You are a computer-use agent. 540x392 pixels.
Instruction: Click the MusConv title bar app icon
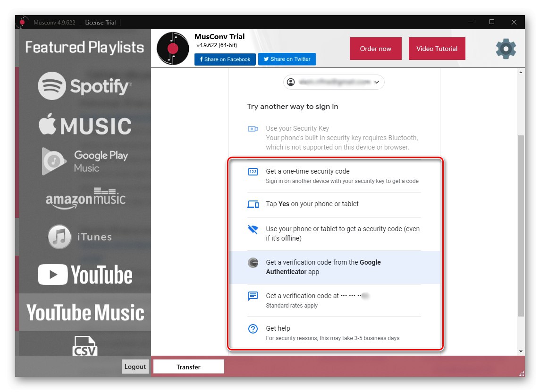(x=22, y=22)
